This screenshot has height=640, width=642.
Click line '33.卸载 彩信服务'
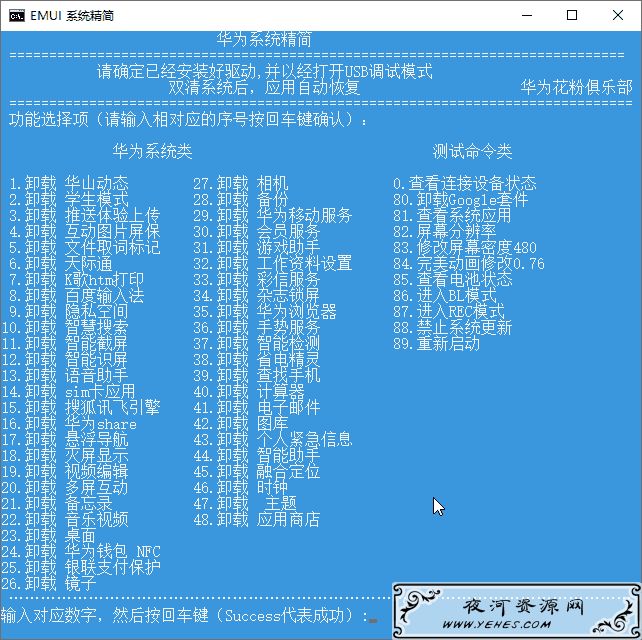[257, 279]
